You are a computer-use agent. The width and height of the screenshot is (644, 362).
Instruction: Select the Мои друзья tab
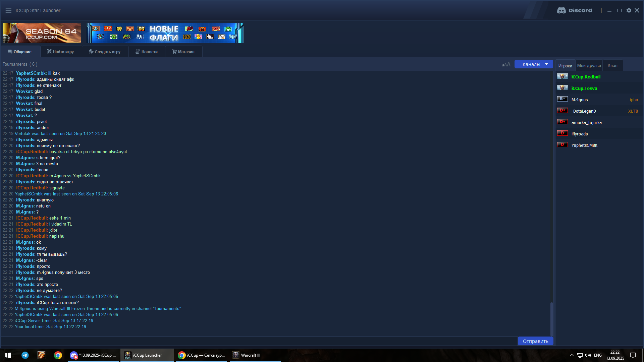589,66
